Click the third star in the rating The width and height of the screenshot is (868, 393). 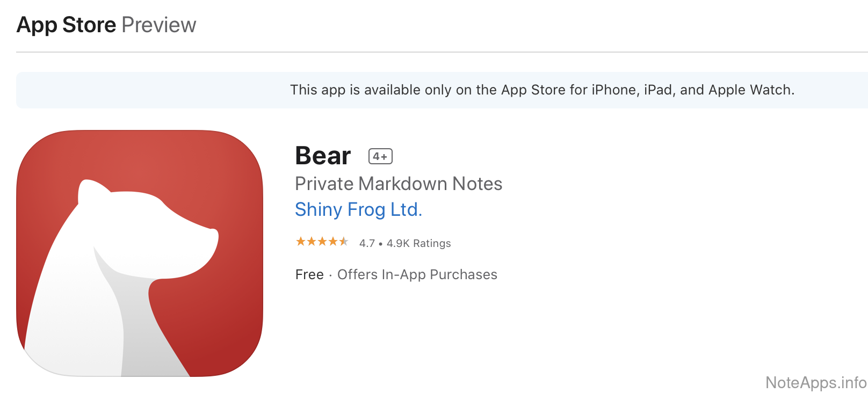322,242
